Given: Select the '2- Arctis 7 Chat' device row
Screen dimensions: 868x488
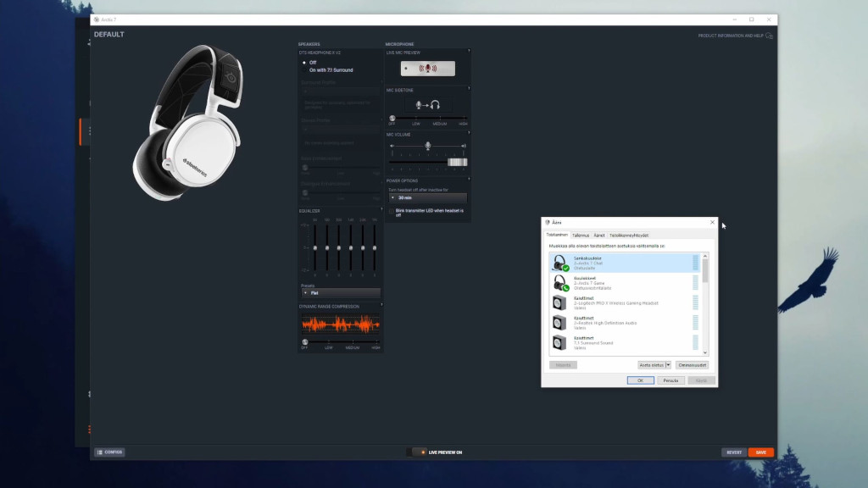Looking at the screenshot, I should (625, 263).
